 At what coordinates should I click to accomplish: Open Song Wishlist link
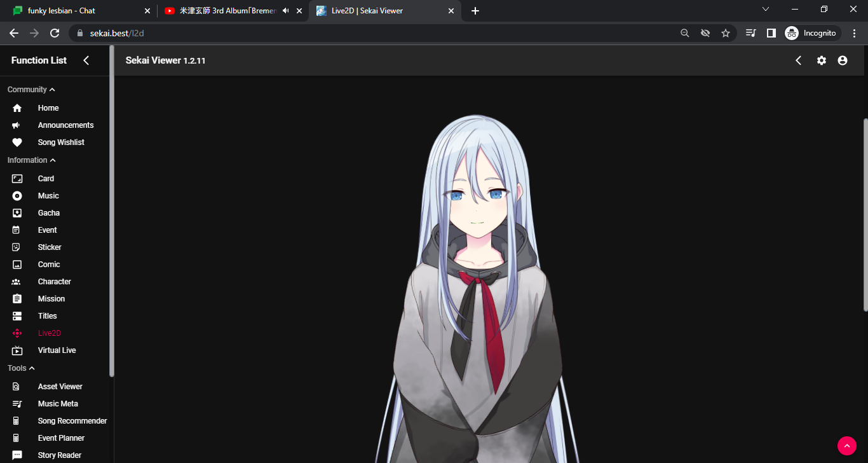61,142
